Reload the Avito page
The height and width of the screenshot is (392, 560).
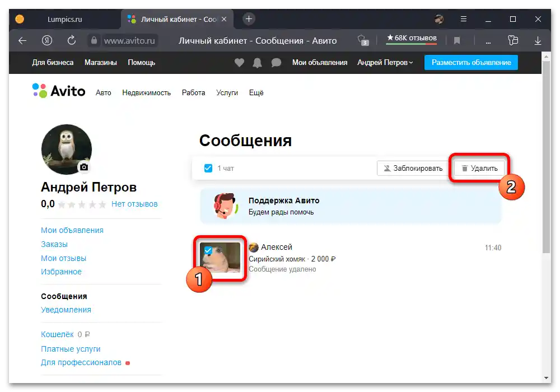pos(72,40)
